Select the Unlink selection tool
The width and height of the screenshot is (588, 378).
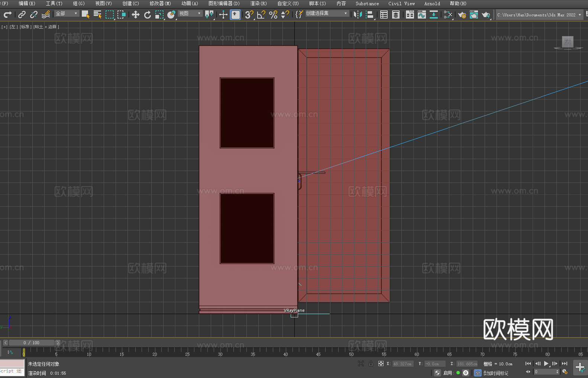pos(34,14)
